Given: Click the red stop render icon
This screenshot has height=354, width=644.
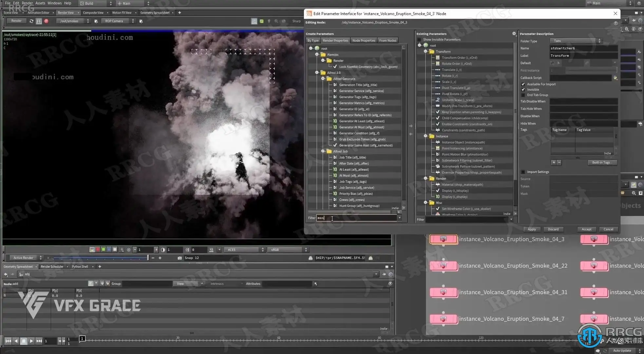Looking at the screenshot, I should (x=46, y=21).
